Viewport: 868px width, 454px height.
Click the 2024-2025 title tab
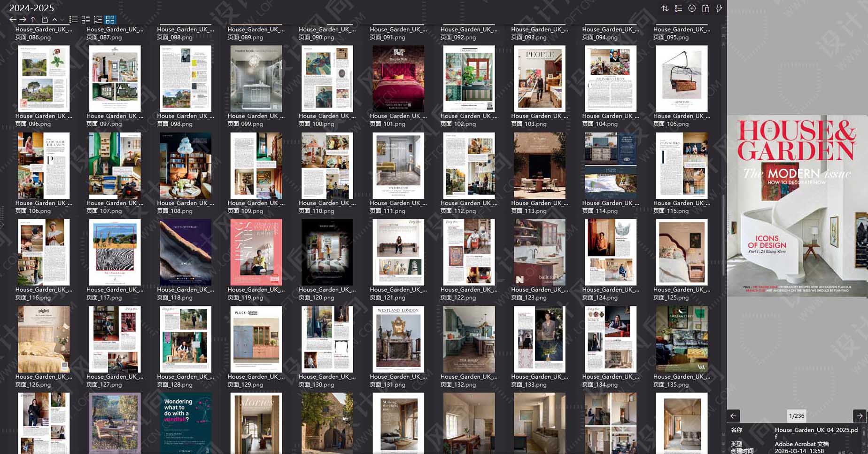32,8
